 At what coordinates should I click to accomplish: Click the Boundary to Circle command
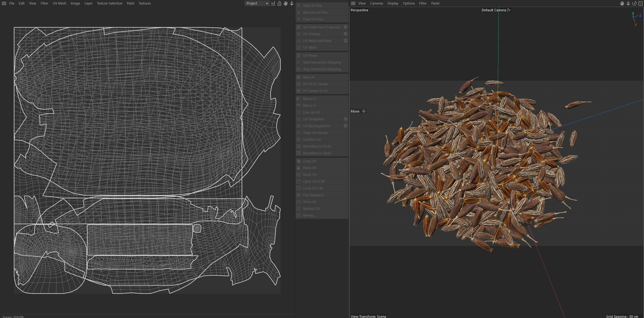coord(317,146)
